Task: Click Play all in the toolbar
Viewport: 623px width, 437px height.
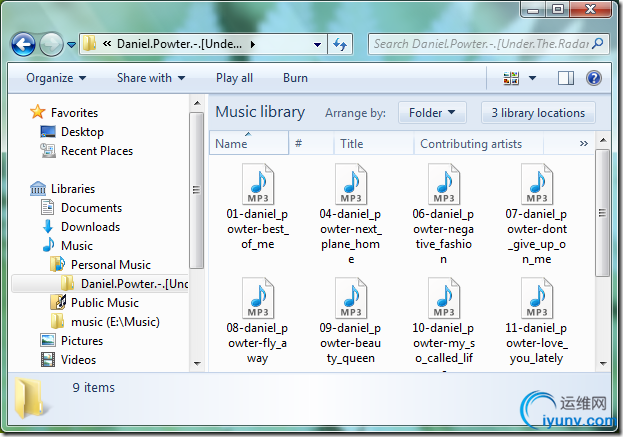Action: click(234, 78)
